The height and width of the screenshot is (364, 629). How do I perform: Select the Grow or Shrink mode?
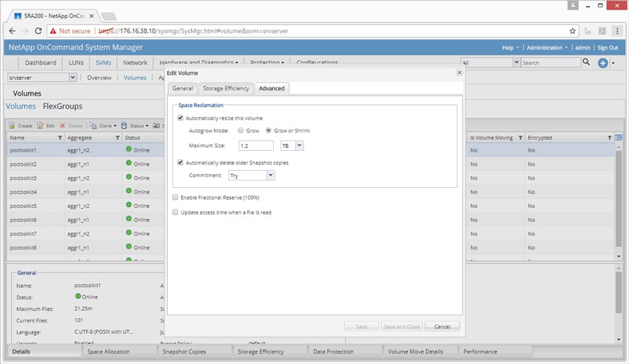pyautogui.click(x=269, y=130)
